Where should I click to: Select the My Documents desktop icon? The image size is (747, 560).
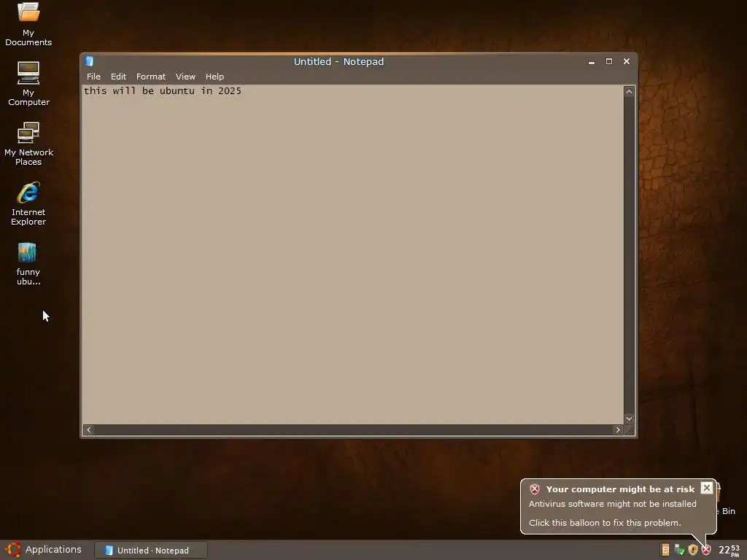28,24
